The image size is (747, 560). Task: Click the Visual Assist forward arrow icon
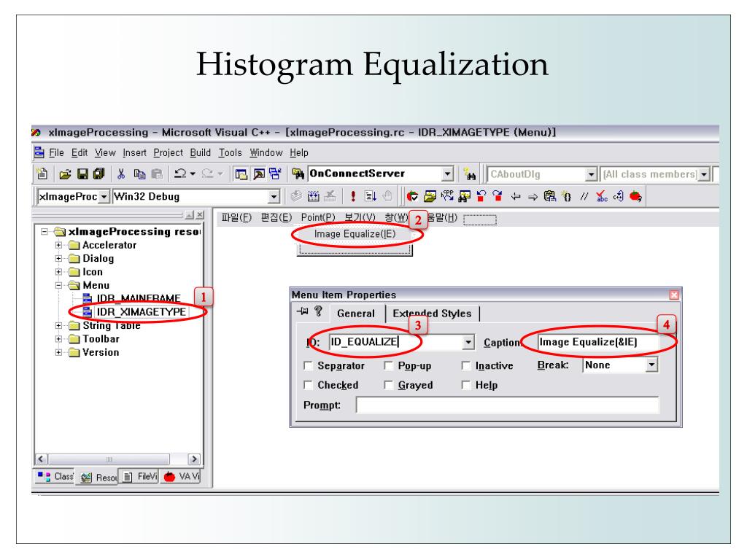coord(533,197)
